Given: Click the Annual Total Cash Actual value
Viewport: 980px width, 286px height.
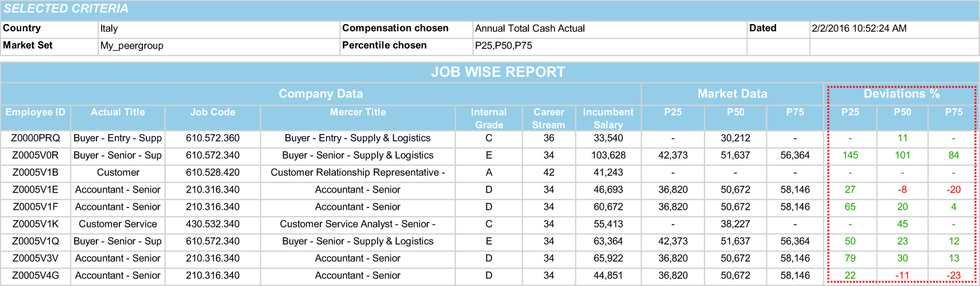Looking at the screenshot, I should click(530, 29).
